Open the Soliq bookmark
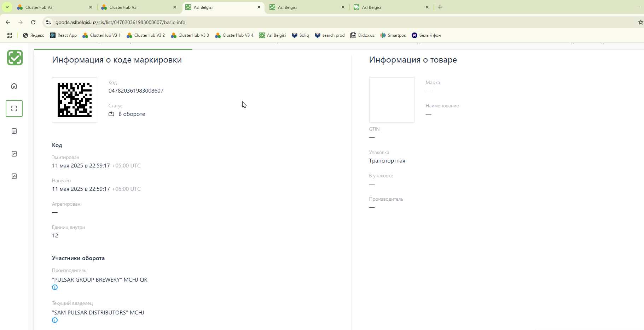 [x=300, y=35]
